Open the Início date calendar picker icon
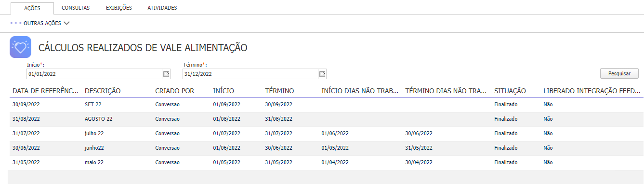The width and height of the screenshot is (644, 184). [166, 74]
